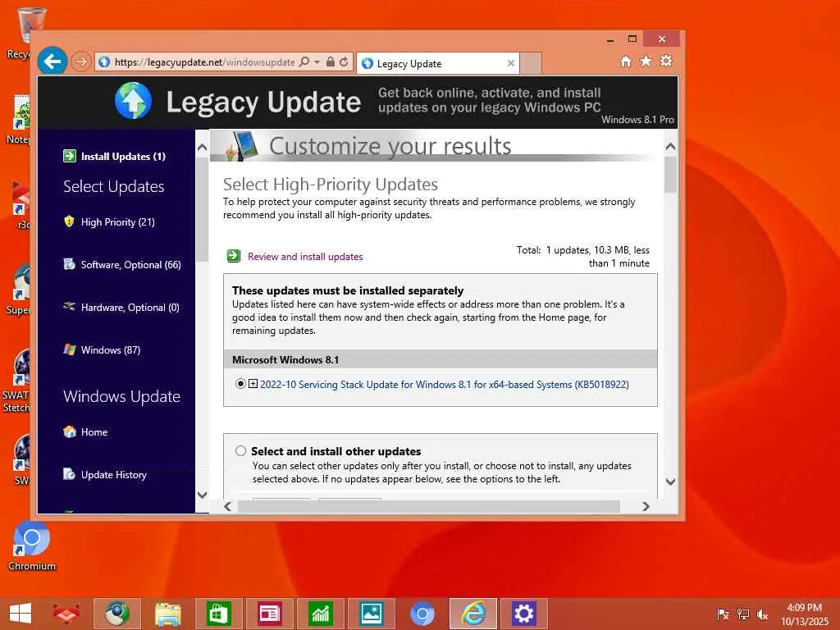Click the muted volume tray icon
This screenshot has height=630, width=840.
(762, 614)
